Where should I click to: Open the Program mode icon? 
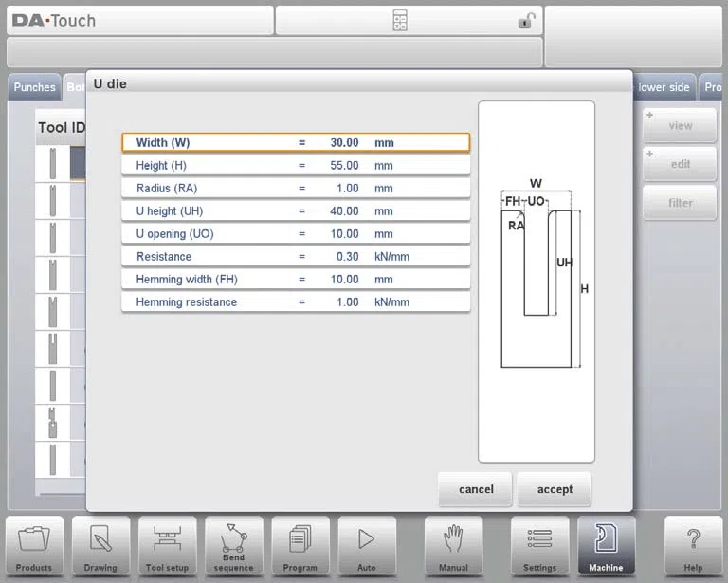[x=300, y=546]
